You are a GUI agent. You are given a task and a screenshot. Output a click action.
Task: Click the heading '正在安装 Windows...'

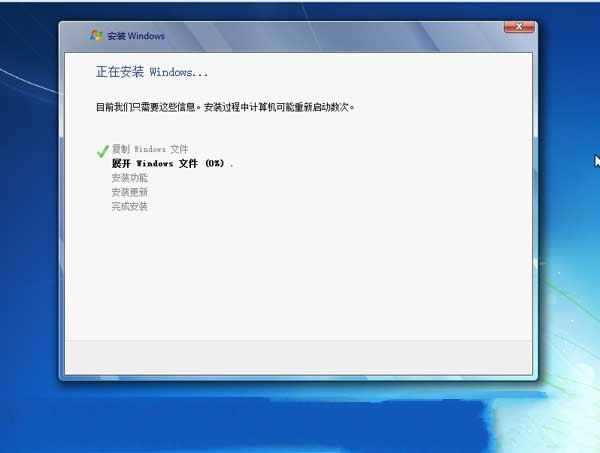coord(152,72)
